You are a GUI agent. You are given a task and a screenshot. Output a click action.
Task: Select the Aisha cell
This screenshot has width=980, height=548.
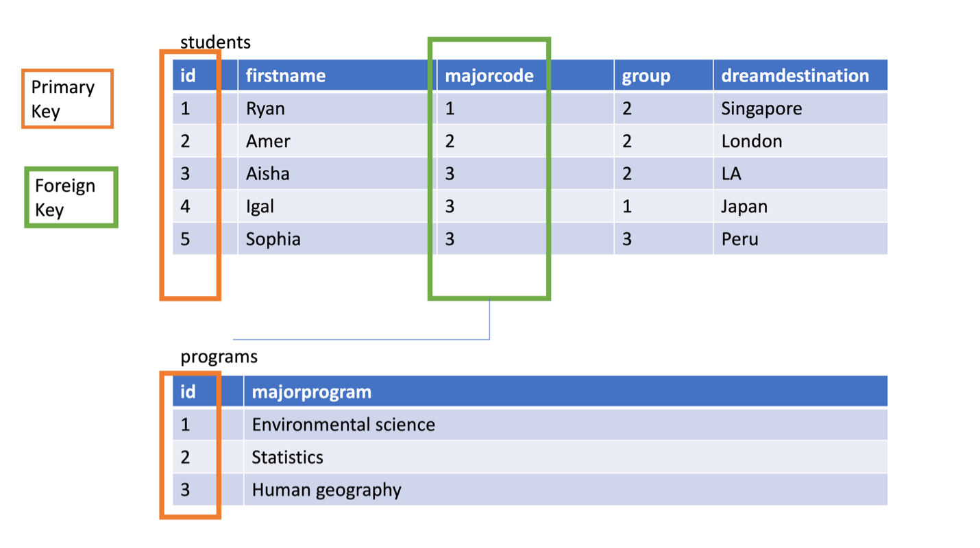click(337, 174)
